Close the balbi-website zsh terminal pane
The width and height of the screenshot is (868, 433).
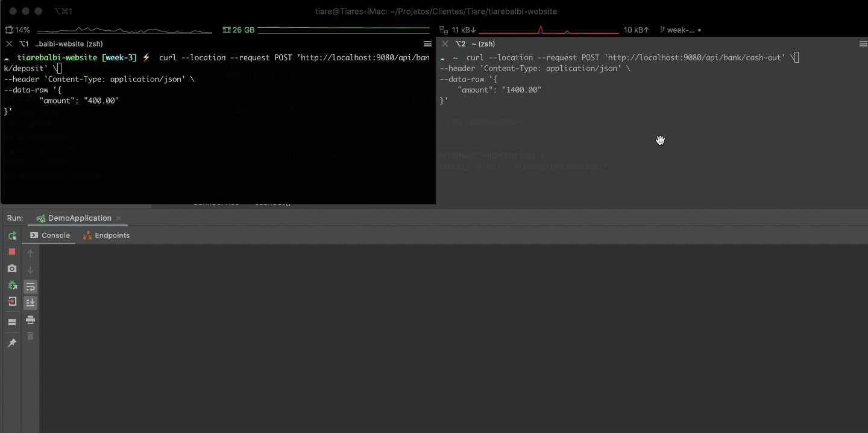tap(9, 44)
